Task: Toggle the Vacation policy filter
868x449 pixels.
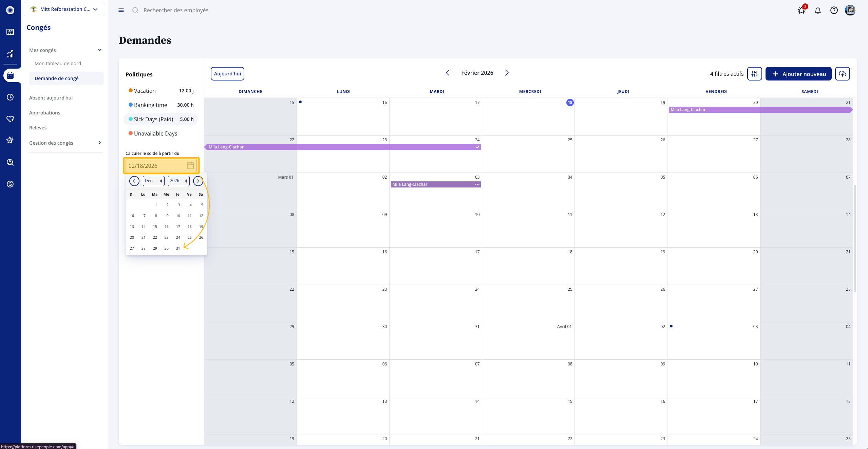Action: (x=145, y=91)
